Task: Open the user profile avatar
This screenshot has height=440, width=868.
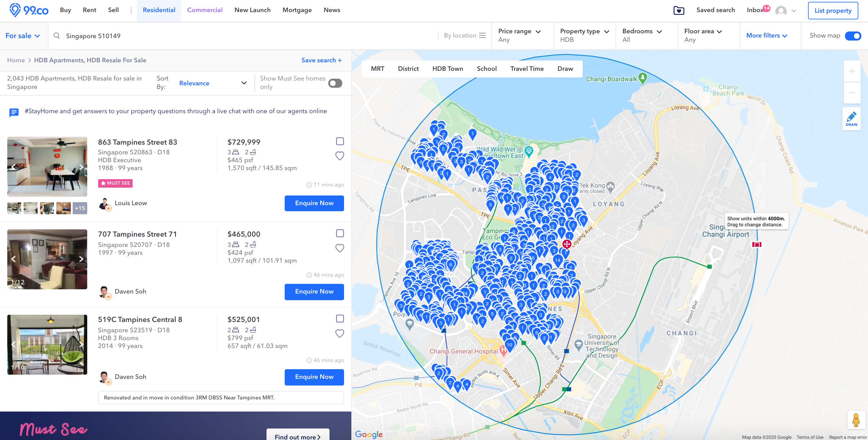Action: (x=781, y=11)
